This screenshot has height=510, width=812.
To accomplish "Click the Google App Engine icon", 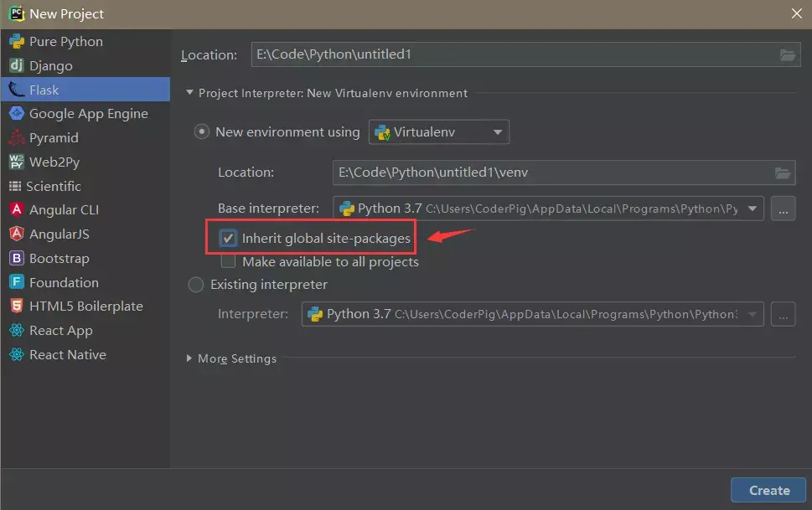I will pyautogui.click(x=17, y=113).
